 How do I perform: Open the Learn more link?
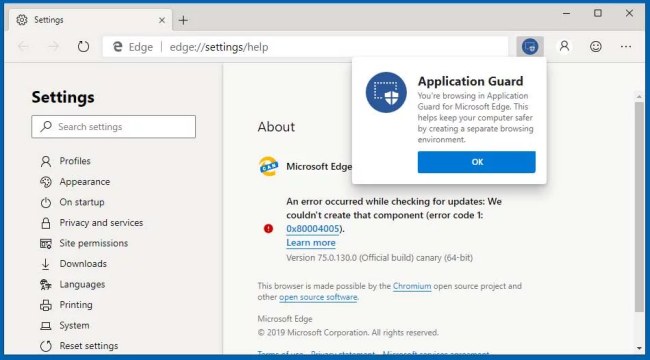311,243
